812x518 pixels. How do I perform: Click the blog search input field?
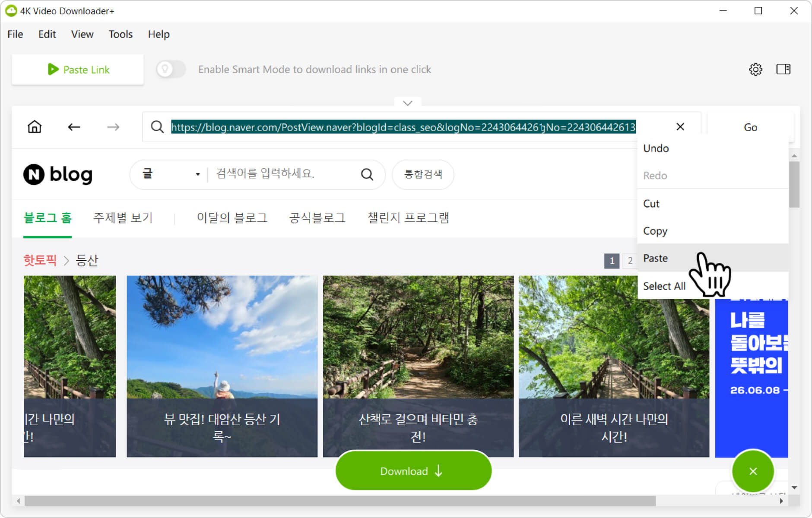[x=283, y=174]
